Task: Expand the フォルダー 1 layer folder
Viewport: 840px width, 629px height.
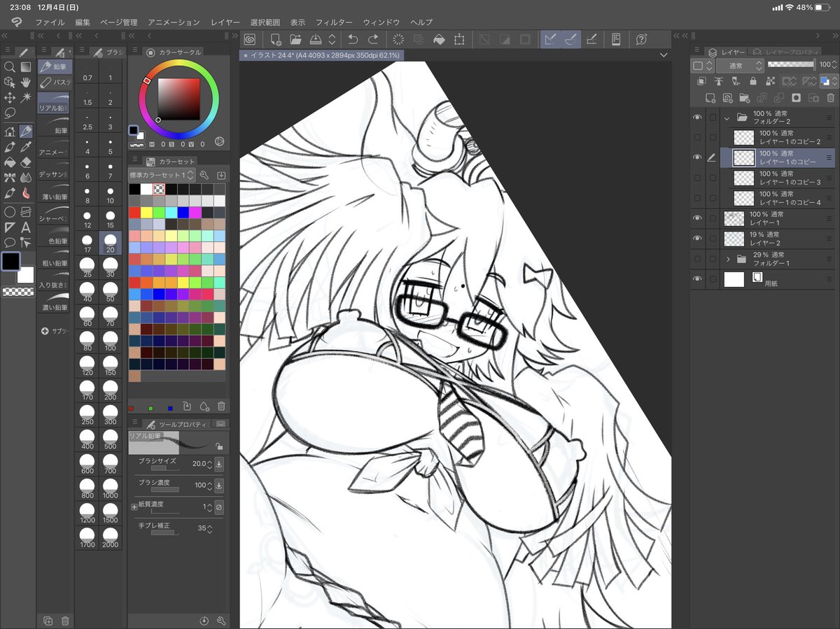Action: coord(729,259)
